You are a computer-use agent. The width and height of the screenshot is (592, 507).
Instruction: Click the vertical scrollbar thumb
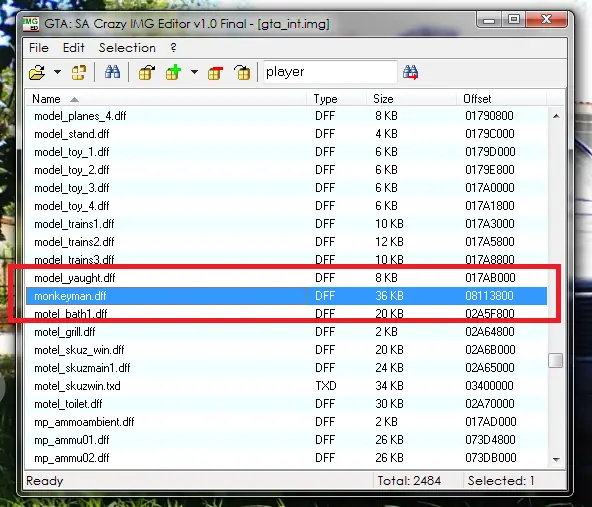coord(555,360)
